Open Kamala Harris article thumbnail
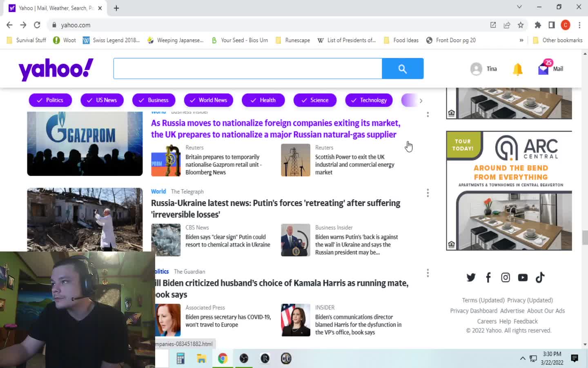This screenshot has width=588, height=368. coord(296,320)
